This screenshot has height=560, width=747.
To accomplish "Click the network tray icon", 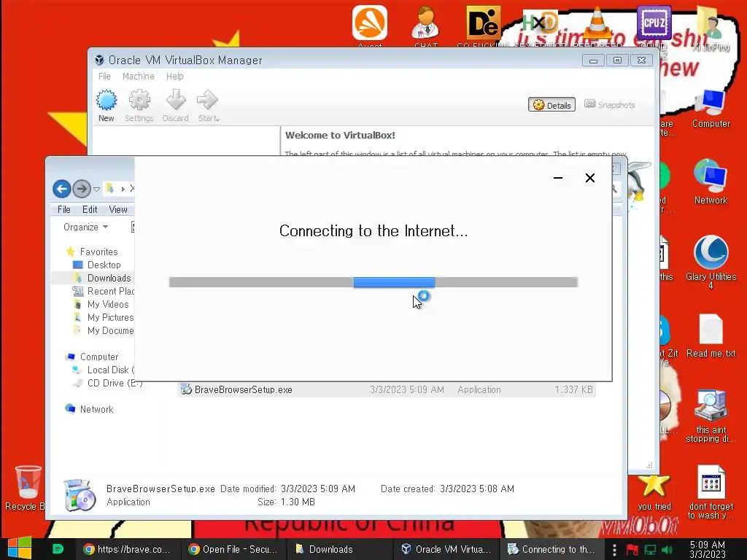I will (x=650, y=550).
